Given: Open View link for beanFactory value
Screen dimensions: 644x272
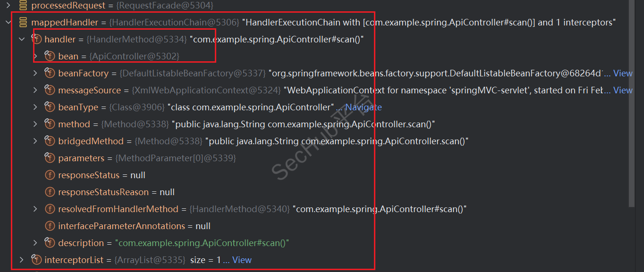Looking at the screenshot, I should click(622, 74).
